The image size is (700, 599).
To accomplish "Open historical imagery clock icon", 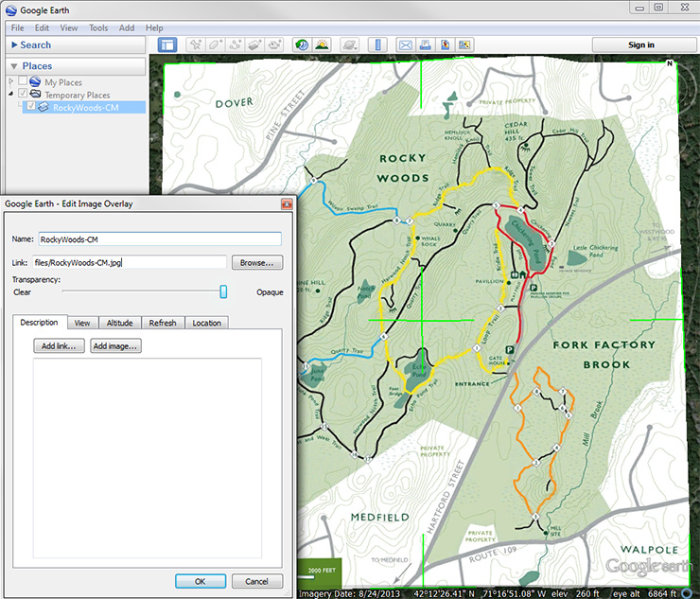I will (x=302, y=44).
